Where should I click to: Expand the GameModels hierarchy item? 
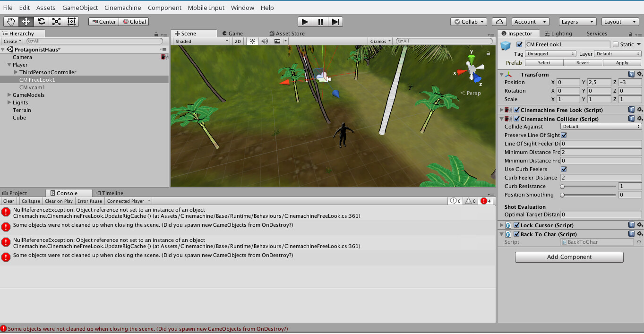tap(9, 95)
